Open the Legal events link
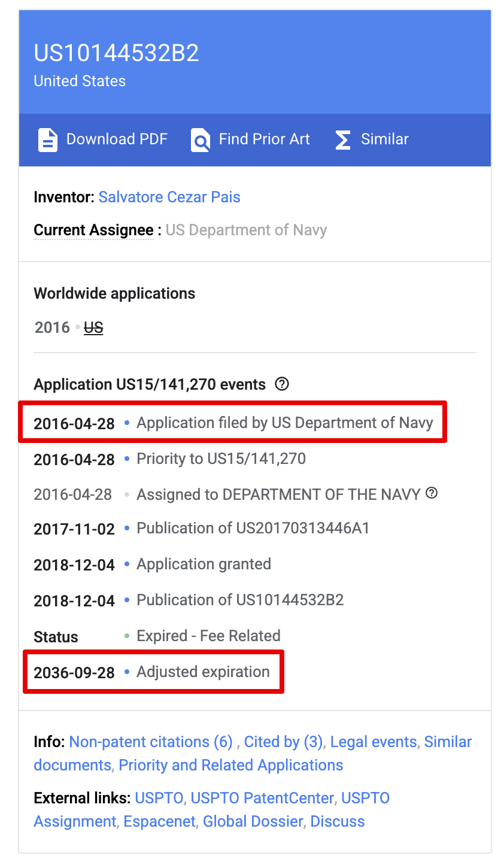 [x=374, y=742]
